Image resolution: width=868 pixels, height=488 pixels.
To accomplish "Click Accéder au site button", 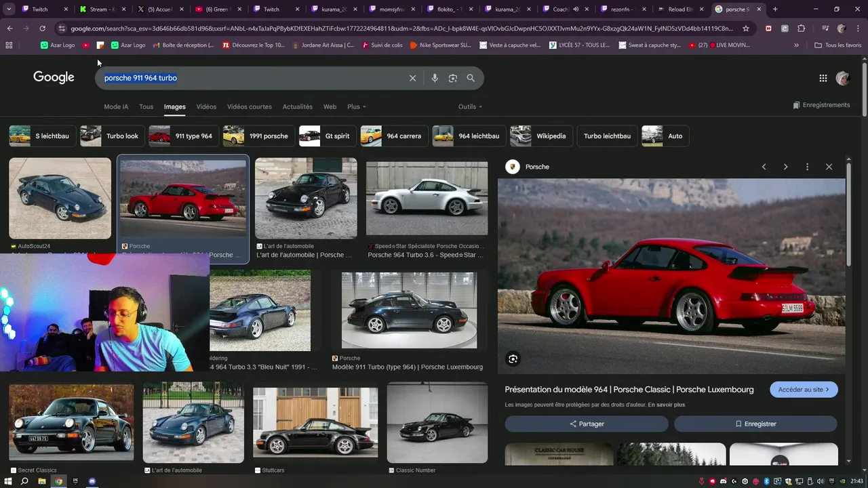I will click(804, 390).
